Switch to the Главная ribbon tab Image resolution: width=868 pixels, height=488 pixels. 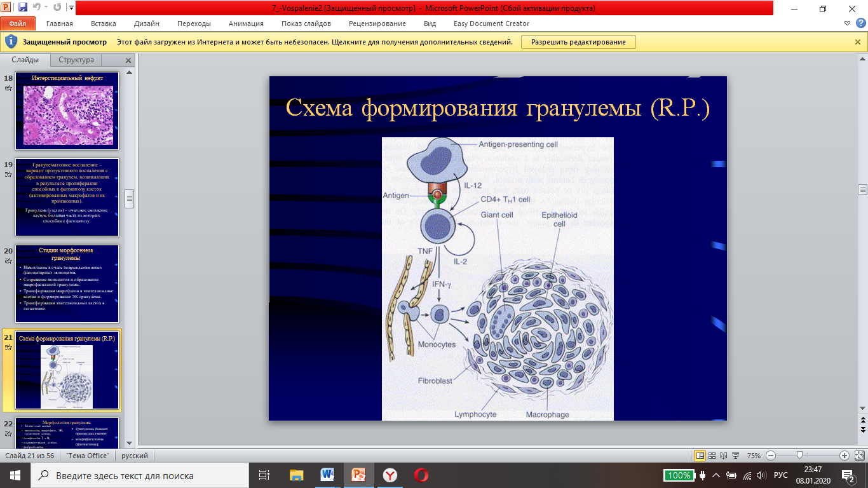click(x=60, y=24)
